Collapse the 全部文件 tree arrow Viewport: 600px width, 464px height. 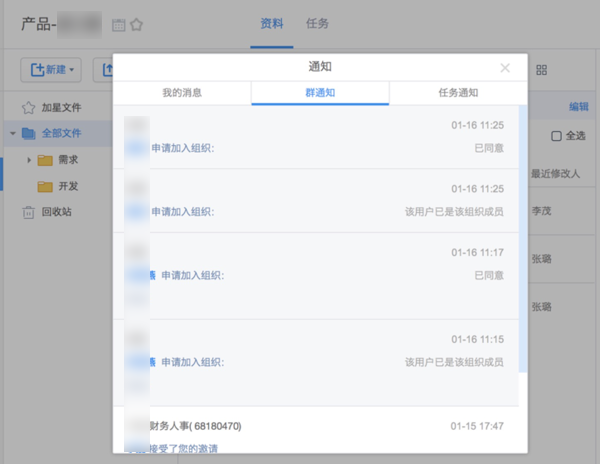click(x=13, y=134)
